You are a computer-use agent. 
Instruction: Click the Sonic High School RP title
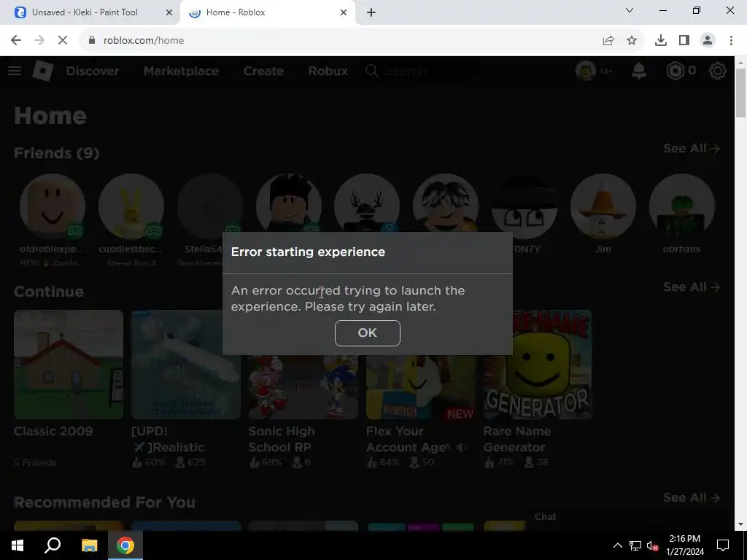(282, 439)
